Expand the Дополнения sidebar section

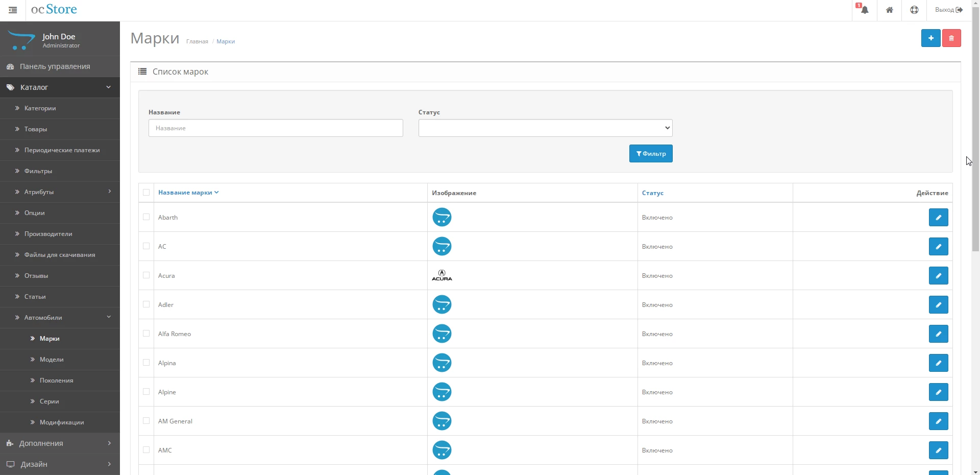point(60,443)
